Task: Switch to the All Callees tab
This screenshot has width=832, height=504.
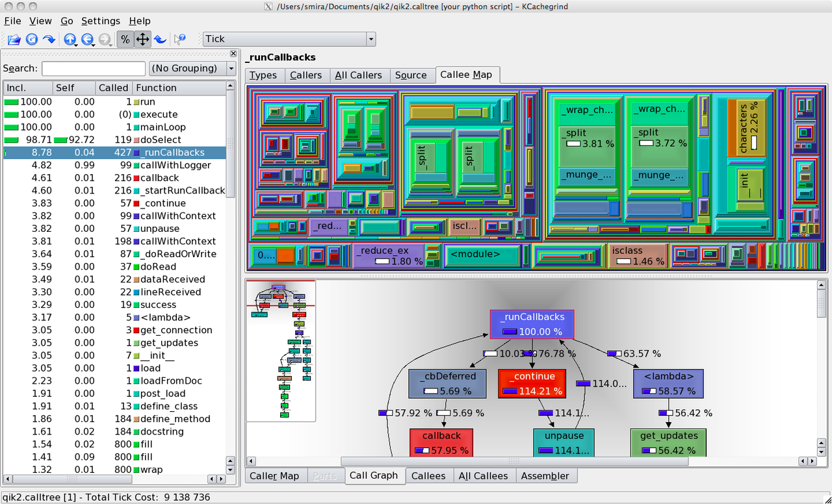Action: pos(483,475)
